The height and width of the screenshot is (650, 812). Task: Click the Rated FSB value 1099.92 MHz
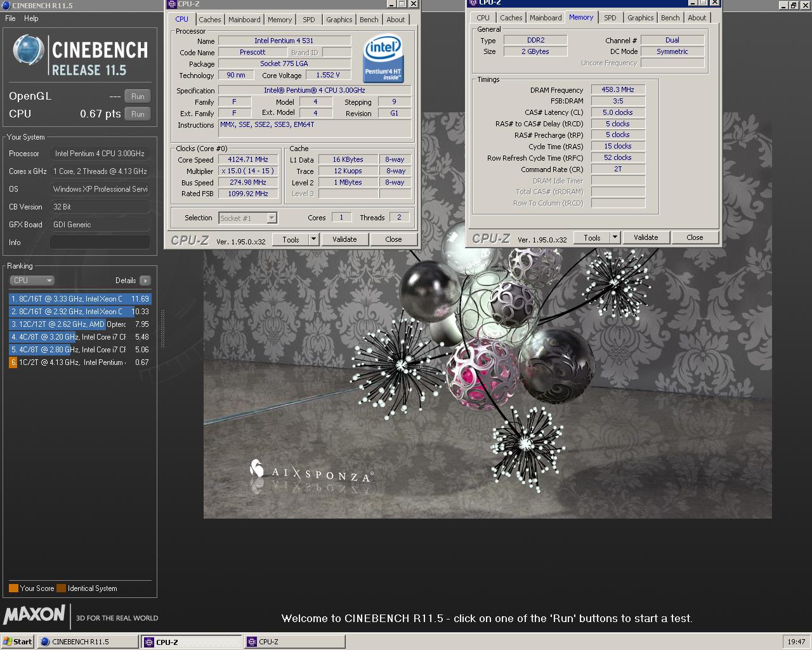(x=248, y=194)
